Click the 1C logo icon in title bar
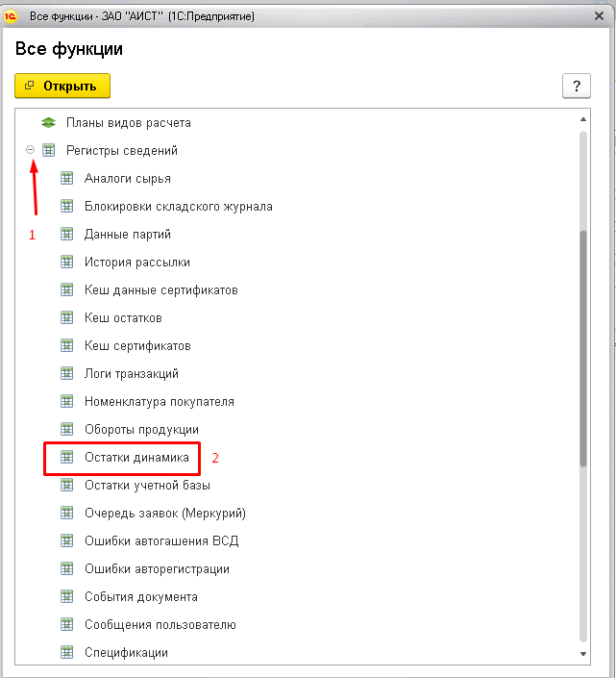The width and height of the screenshot is (616, 678). (x=11, y=16)
